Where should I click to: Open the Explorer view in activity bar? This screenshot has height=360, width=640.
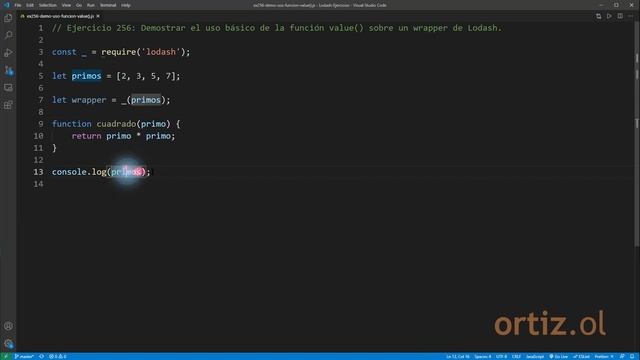[8, 18]
